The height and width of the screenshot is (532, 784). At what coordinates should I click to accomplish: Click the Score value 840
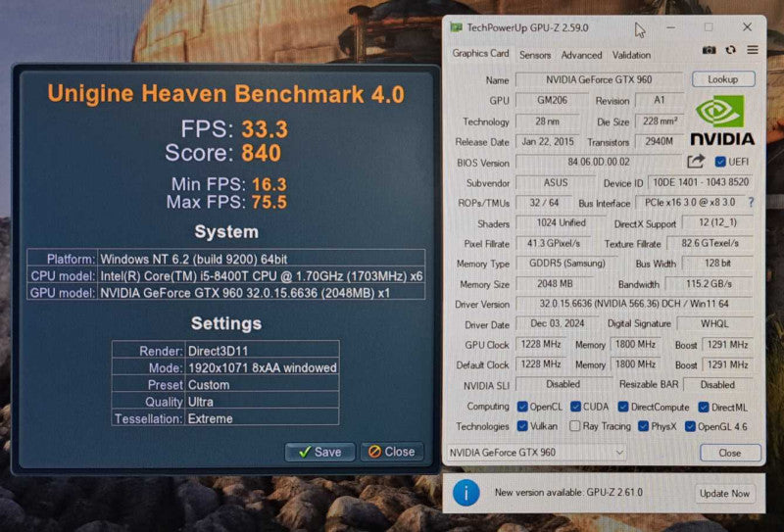tap(261, 153)
